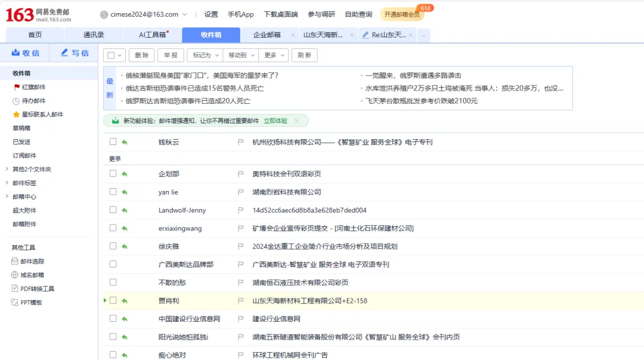Image resolution: width=644 pixels, height=360 pixels.
Task: Click the 收信 envelope icon
Action: pos(15,53)
